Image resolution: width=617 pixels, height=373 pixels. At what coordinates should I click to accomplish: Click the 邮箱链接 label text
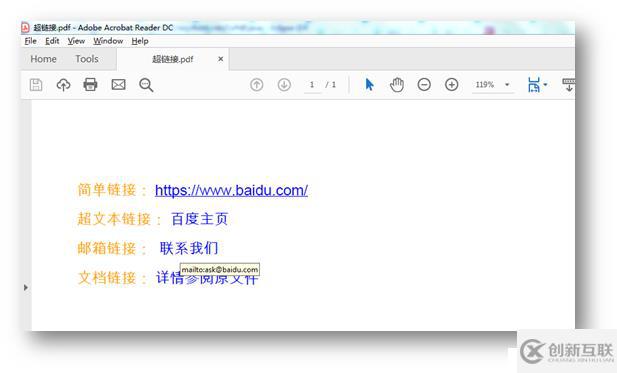click(107, 248)
